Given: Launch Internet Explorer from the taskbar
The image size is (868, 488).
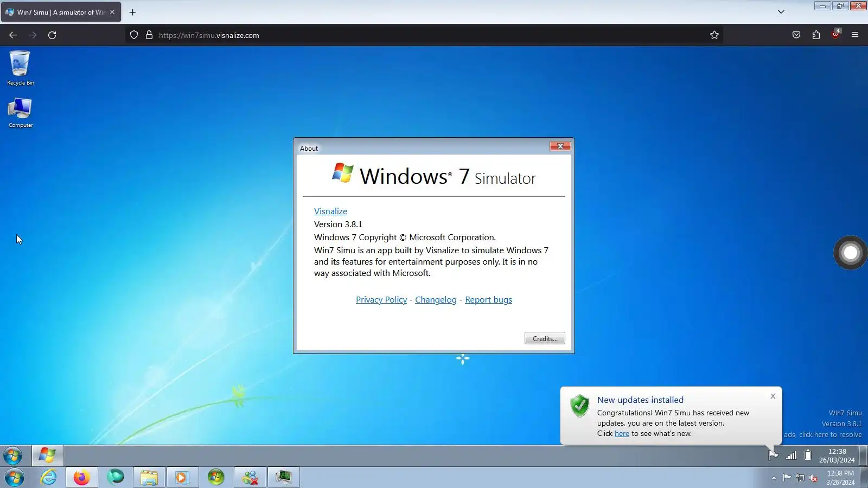Looking at the screenshot, I should [49, 478].
